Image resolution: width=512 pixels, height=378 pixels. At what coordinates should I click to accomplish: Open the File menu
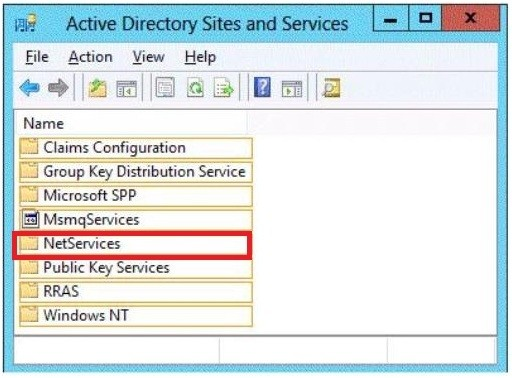point(37,57)
